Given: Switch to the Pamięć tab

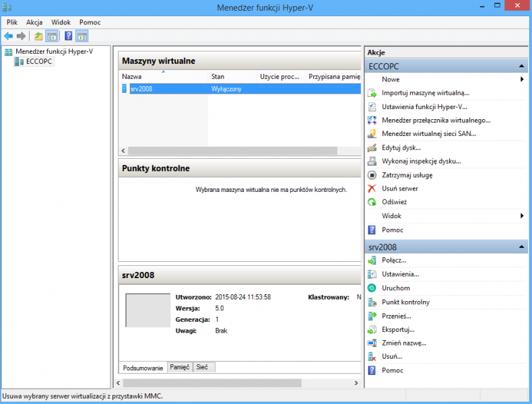Looking at the screenshot, I should click(x=179, y=368).
